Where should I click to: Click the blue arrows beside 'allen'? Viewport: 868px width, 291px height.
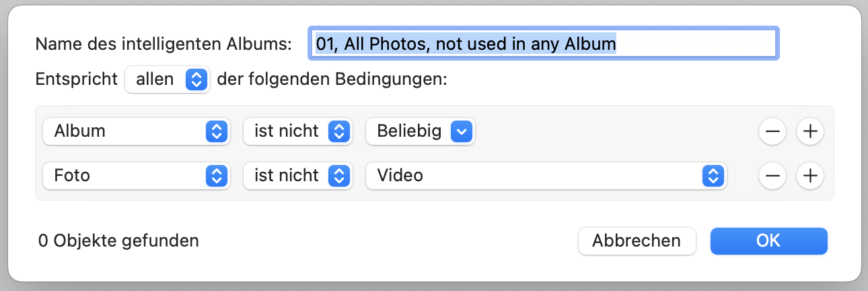point(196,79)
